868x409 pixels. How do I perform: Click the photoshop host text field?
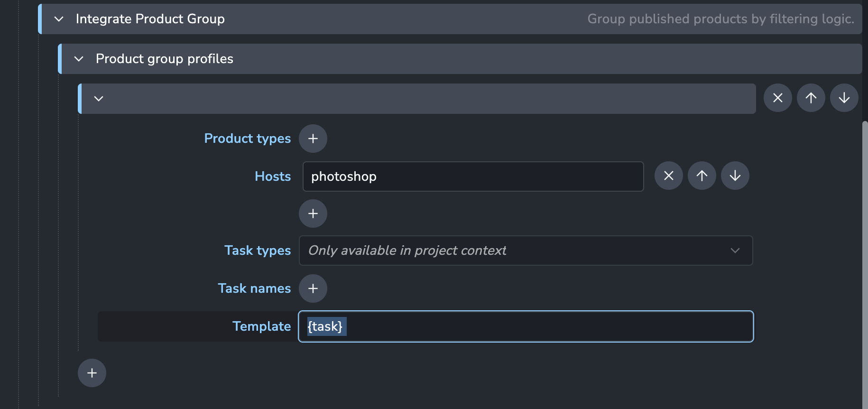pyautogui.click(x=473, y=177)
